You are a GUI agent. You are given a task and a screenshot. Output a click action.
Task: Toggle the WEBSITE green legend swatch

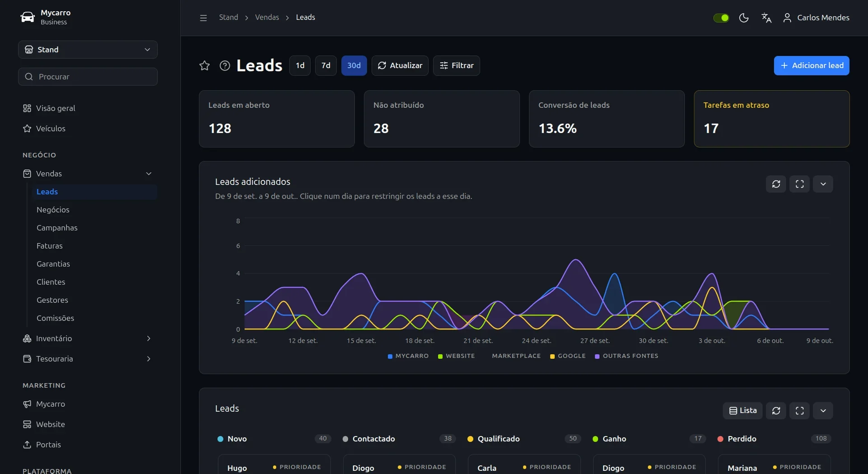click(440, 357)
